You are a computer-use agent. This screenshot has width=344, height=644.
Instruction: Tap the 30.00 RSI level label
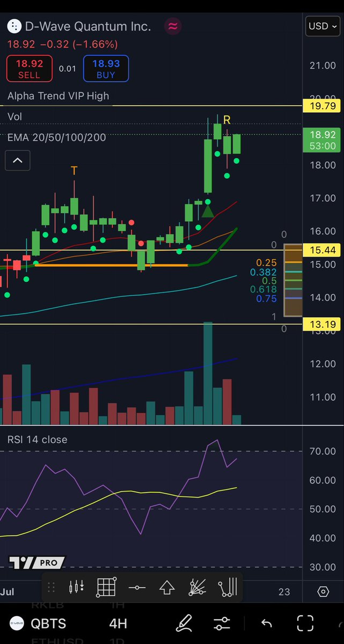[x=323, y=567]
